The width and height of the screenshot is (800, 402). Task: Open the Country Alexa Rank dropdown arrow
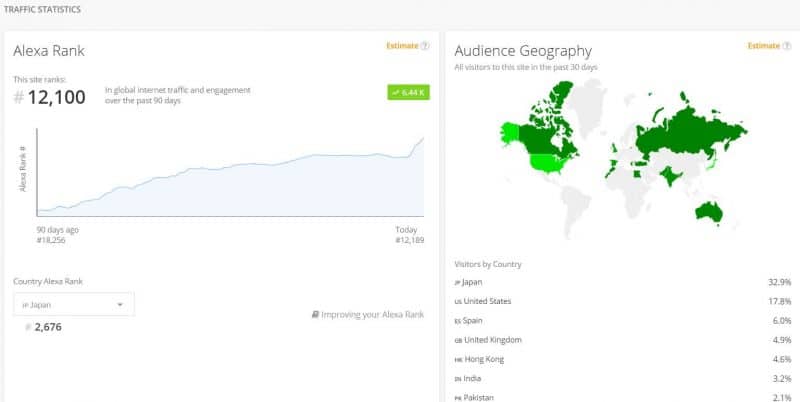coord(120,305)
